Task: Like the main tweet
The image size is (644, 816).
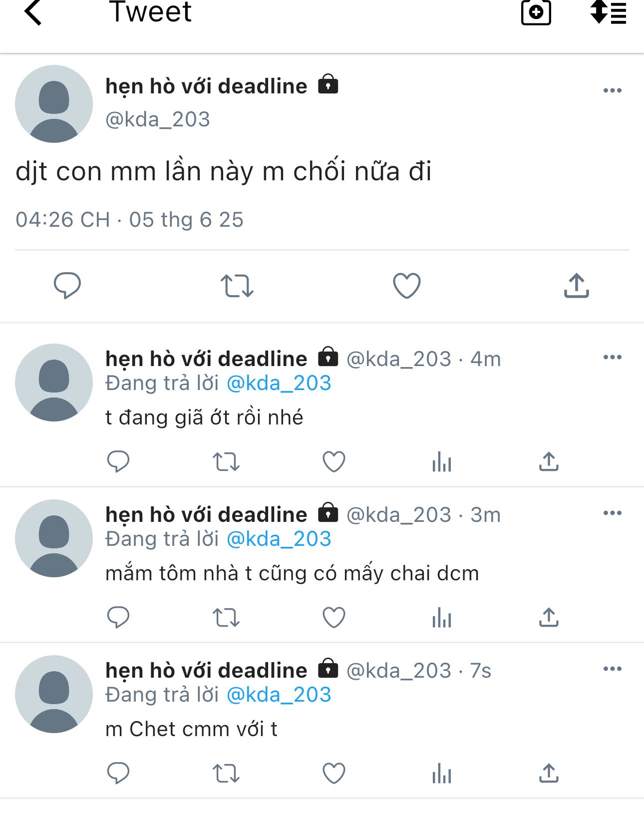Action: click(406, 286)
